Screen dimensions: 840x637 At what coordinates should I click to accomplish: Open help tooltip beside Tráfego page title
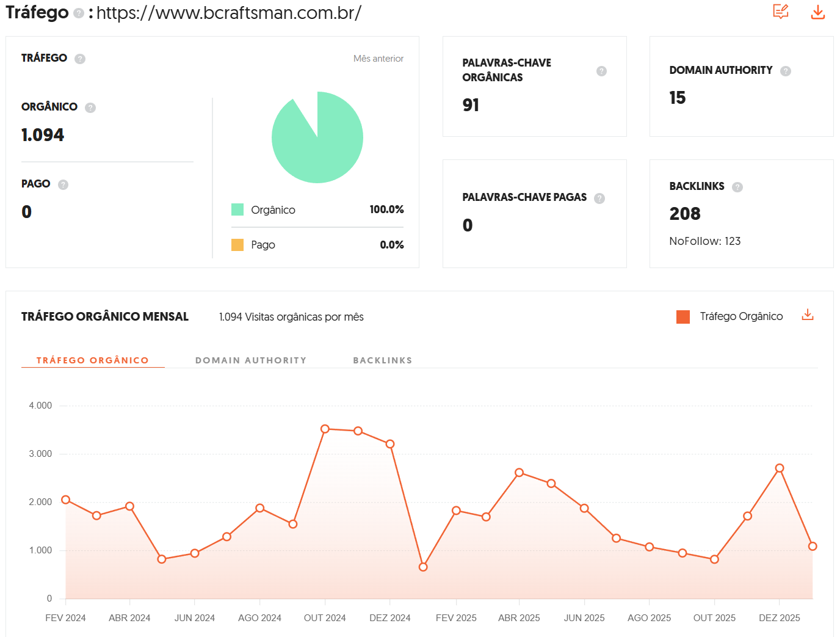(78, 13)
